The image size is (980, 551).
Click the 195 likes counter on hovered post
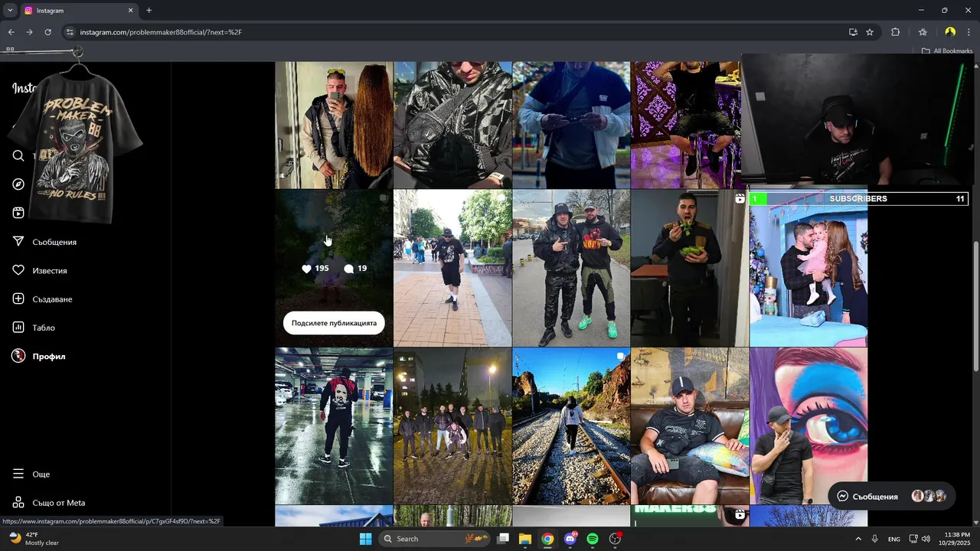point(315,269)
